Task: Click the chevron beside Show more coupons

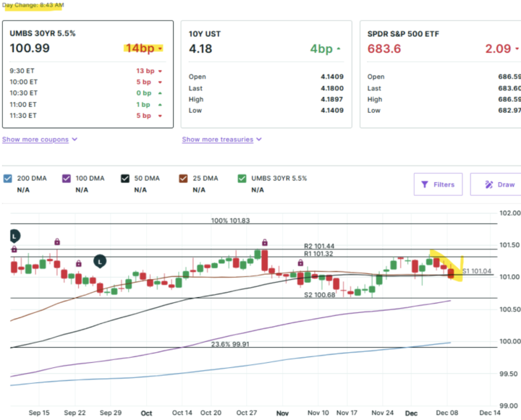Action: pyautogui.click(x=75, y=139)
